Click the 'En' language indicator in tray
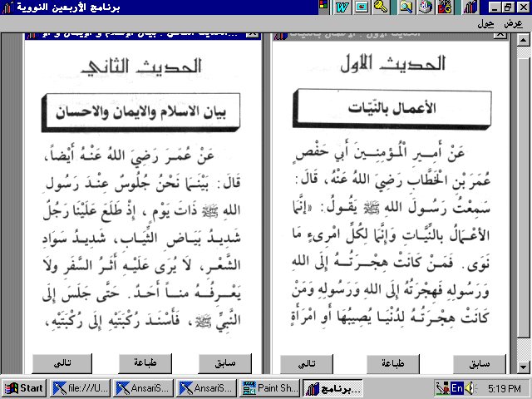 pos(456,387)
